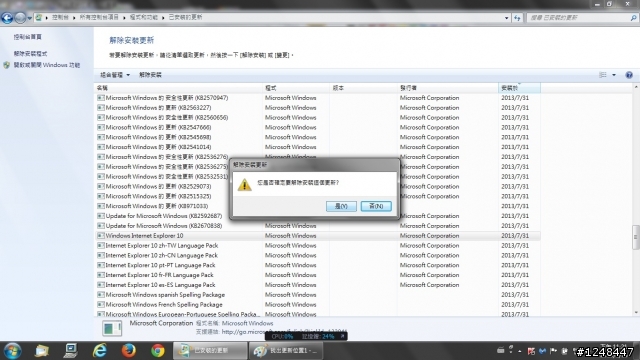
Task: Click the search magnifier icon
Action: tap(633, 18)
